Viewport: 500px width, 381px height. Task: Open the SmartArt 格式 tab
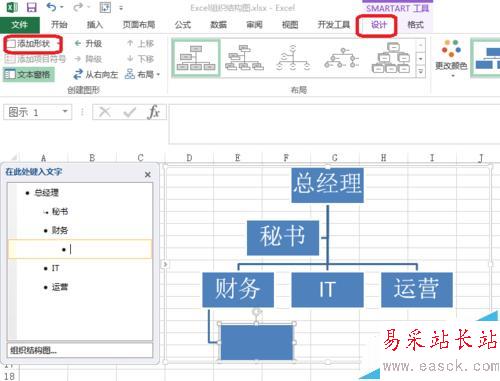(x=415, y=25)
